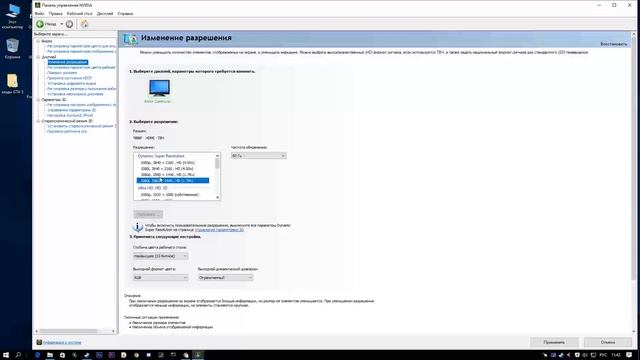This screenshot has width=640, height=360.
Task: Collapse the Параметры 3D tree section
Action: pos(38,100)
